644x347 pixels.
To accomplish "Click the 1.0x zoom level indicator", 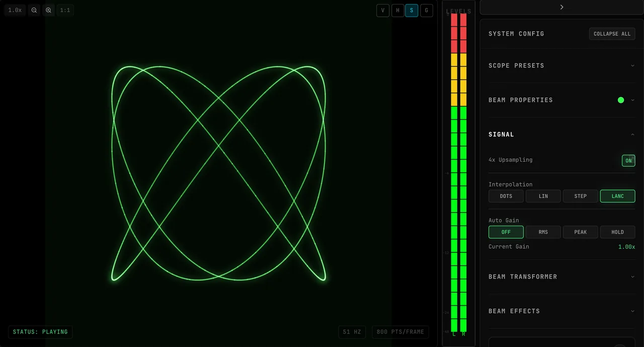I will (15, 10).
